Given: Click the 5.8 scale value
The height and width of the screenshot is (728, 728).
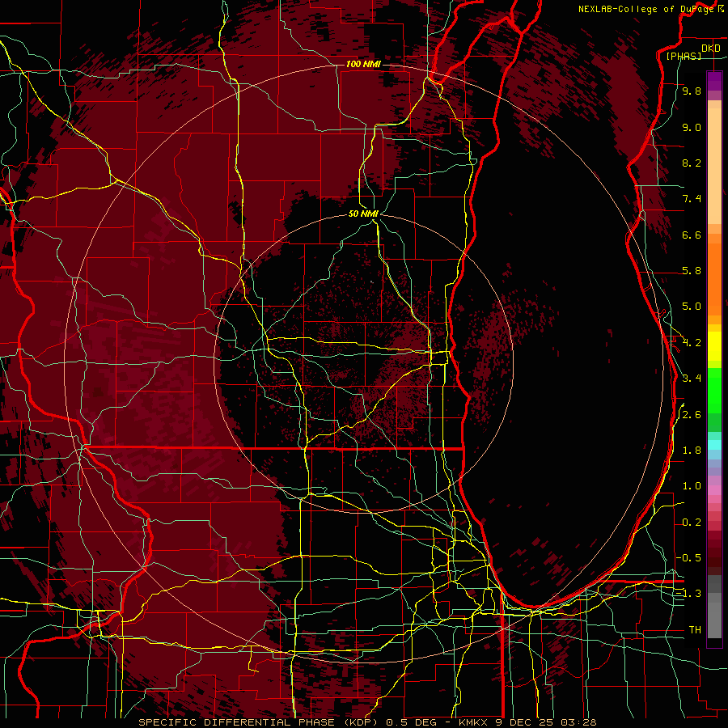Looking at the screenshot, I should (692, 271).
